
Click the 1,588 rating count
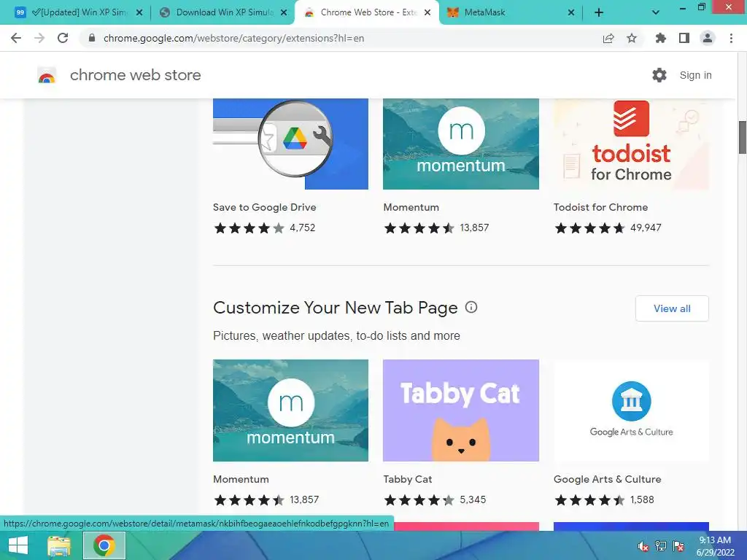[642, 499]
